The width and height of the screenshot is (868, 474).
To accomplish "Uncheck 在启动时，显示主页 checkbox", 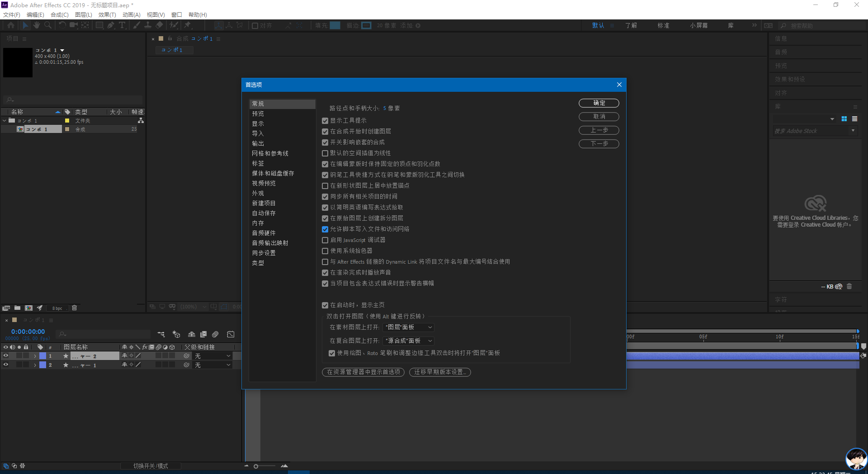I will tap(325, 305).
